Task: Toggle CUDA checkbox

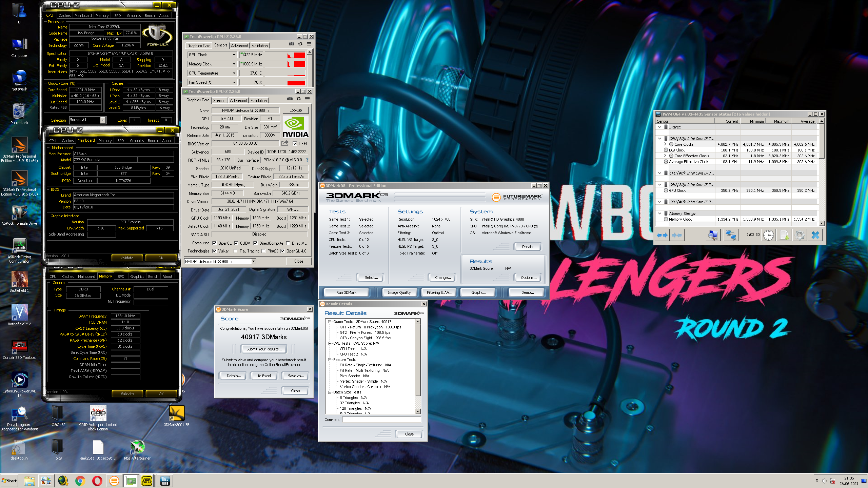Action: (x=236, y=243)
